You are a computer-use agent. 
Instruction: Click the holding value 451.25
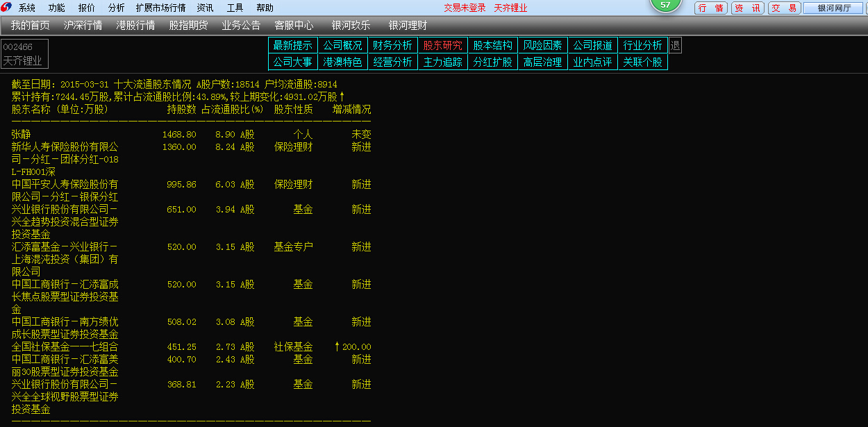(181, 346)
